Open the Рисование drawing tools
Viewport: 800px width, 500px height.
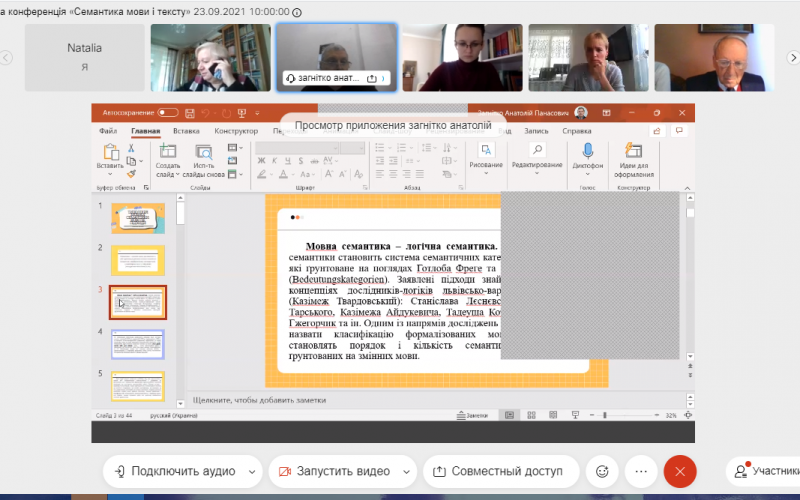[x=486, y=152]
